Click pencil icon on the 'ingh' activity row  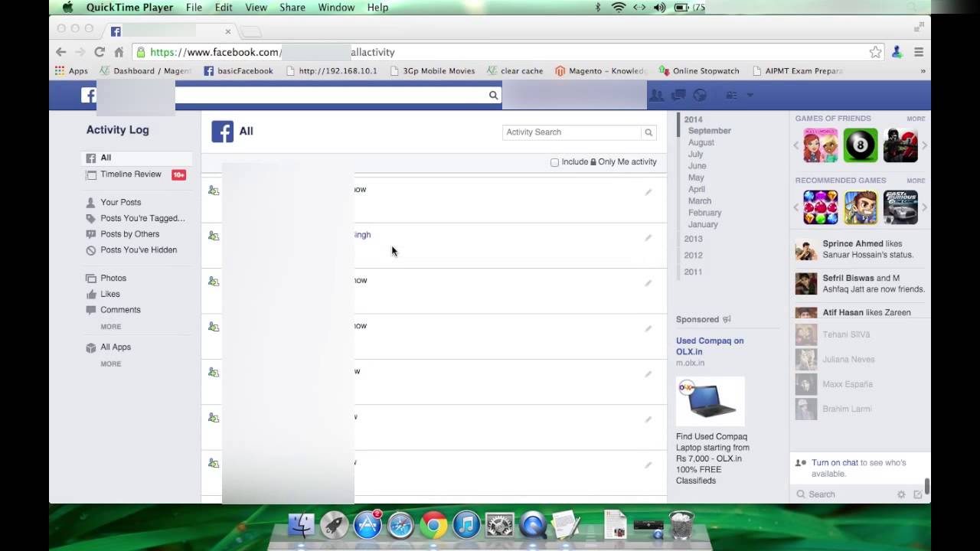click(x=648, y=237)
